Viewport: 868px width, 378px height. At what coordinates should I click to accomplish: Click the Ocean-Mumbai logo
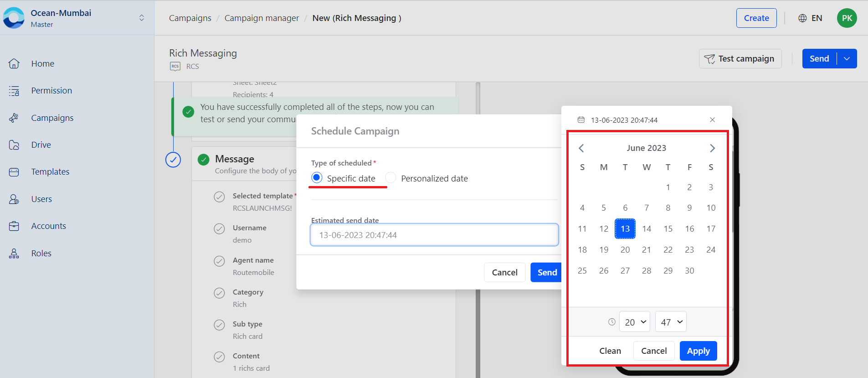tap(14, 18)
